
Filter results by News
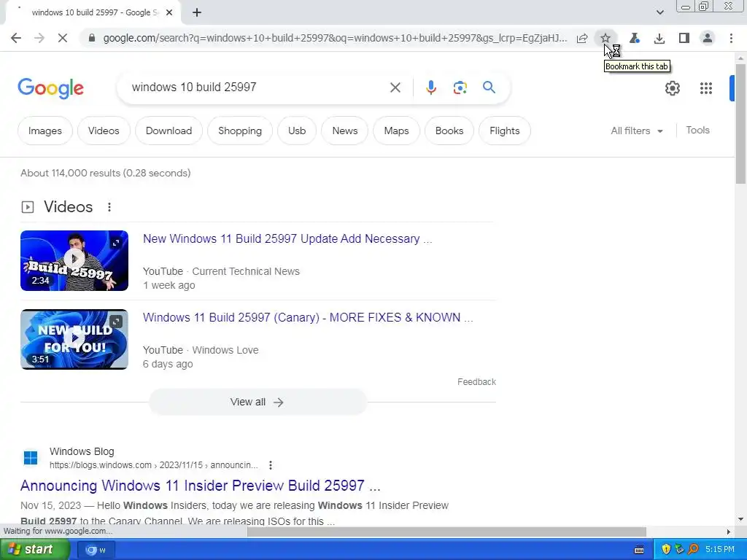pyautogui.click(x=345, y=131)
